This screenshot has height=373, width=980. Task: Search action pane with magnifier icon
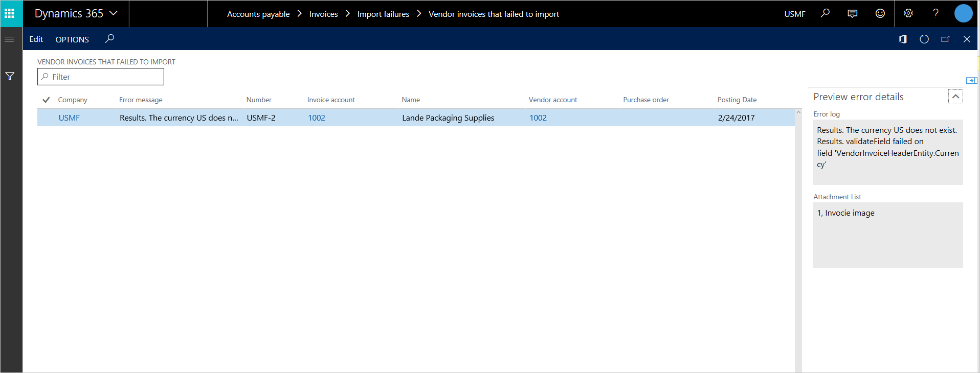pyautogui.click(x=109, y=38)
